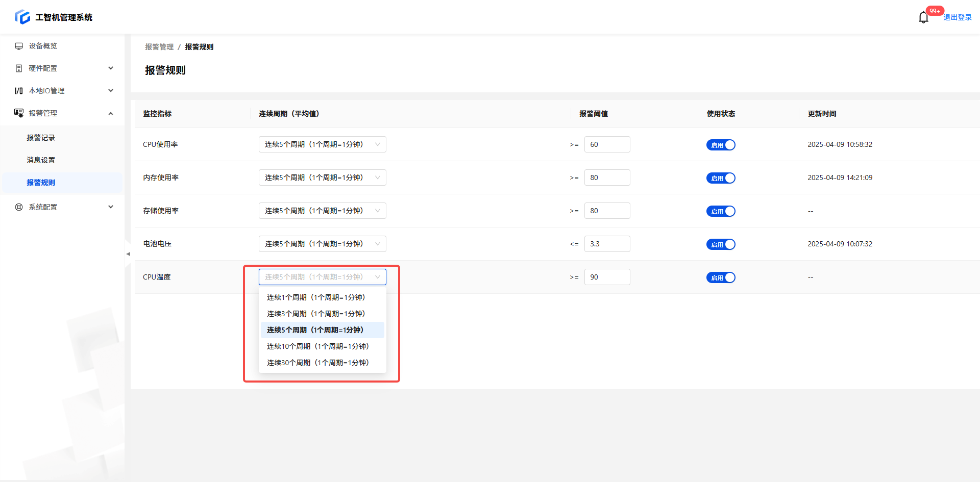980x482 pixels.
Task: Click the 报警管理 sidebar icon
Action: click(19, 113)
